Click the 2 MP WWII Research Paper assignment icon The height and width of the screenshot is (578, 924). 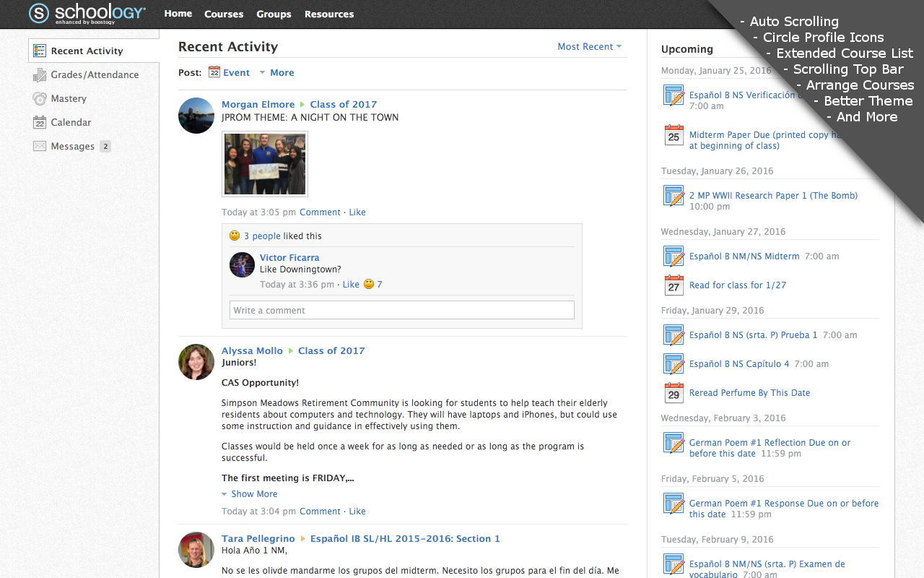[674, 196]
